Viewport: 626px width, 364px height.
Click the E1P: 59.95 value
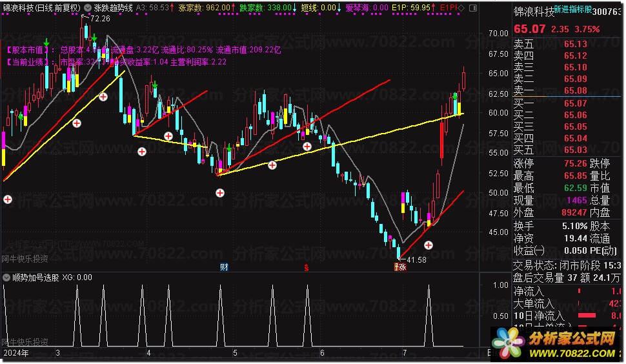414,8
